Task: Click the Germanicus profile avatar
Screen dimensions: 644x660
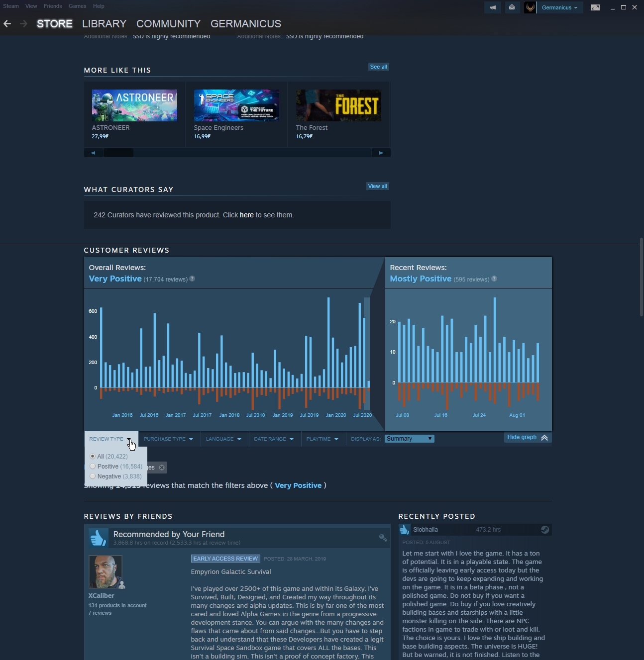Action: click(530, 7)
